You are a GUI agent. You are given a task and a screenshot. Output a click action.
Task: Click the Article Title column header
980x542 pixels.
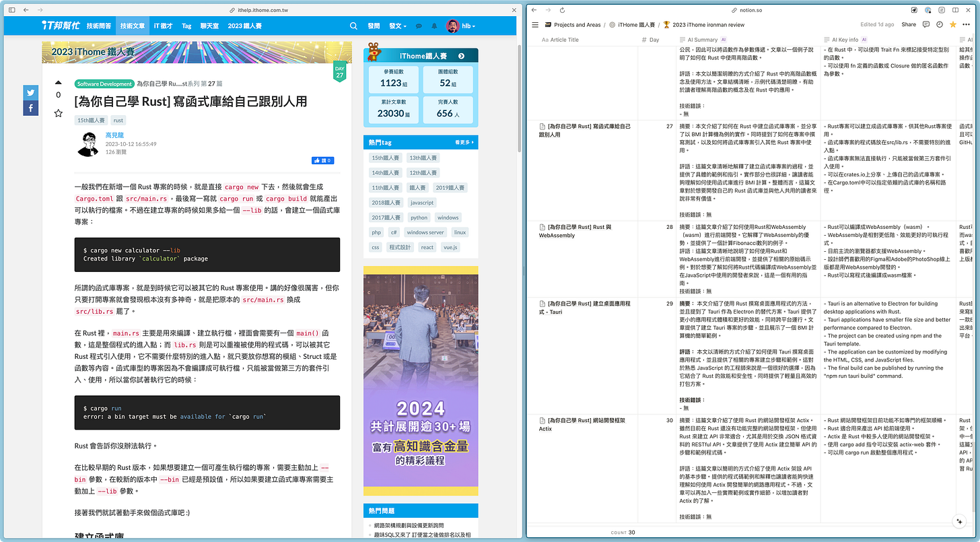click(560, 40)
